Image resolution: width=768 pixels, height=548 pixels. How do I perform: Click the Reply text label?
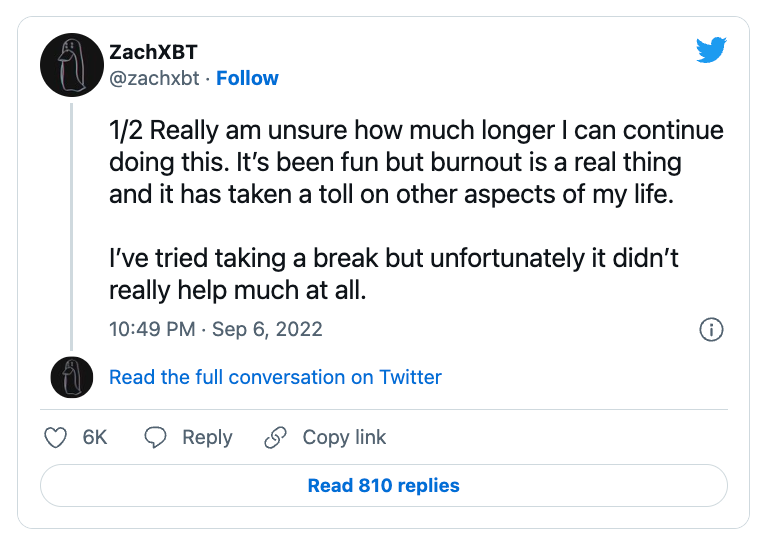click(207, 437)
